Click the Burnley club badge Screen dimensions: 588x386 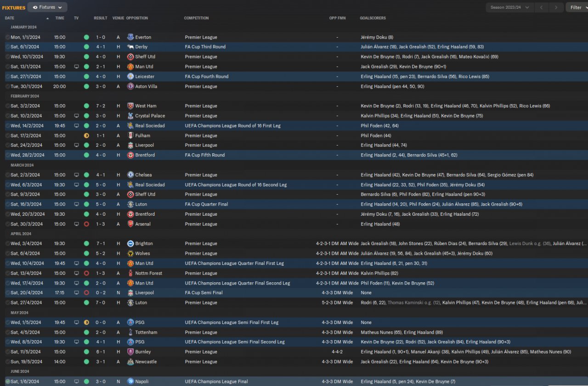click(x=130, y=352)
